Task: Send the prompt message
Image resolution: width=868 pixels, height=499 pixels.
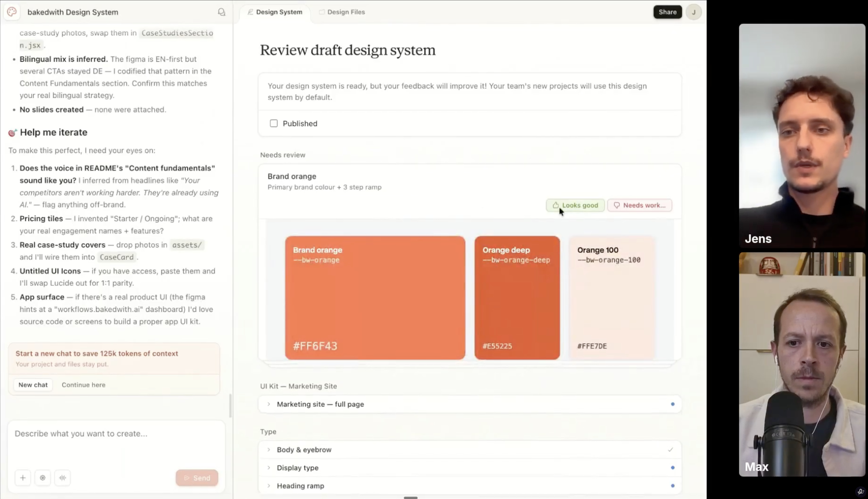Action: pyautogui.click(x=197, y=478)
